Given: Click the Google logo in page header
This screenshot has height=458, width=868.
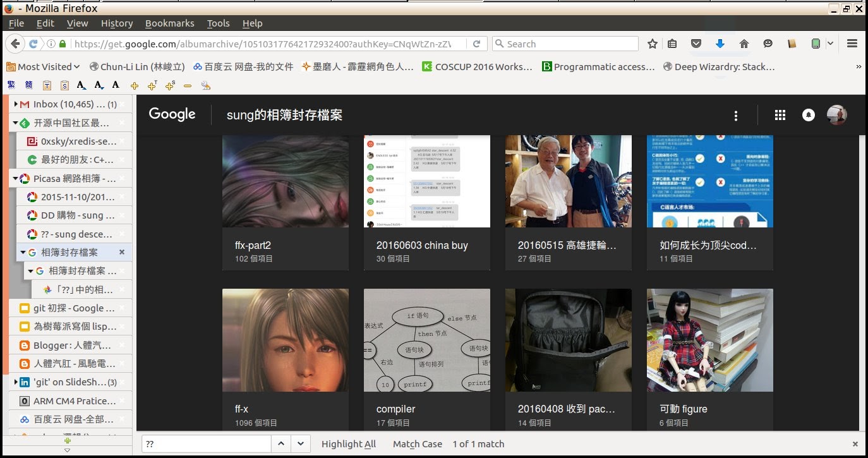Looking at the screenshot, I should (x=172, y=114).
